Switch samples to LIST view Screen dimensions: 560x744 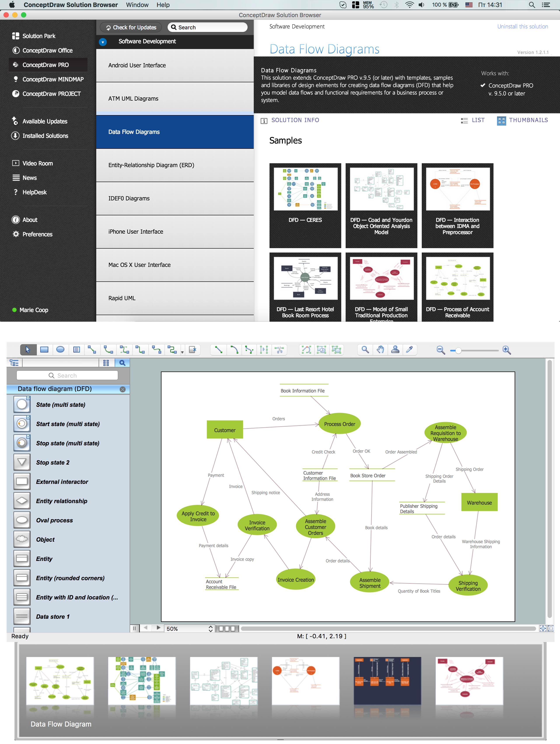pos(473,120)
